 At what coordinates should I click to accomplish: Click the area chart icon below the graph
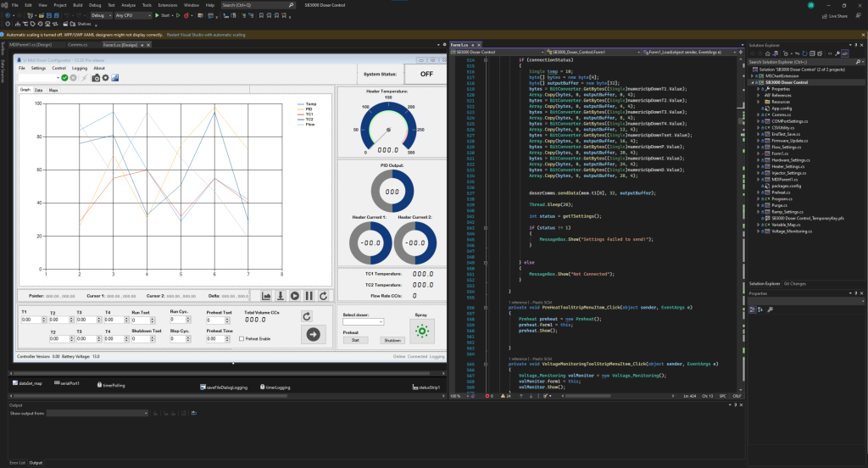click(x=266, y=296)
